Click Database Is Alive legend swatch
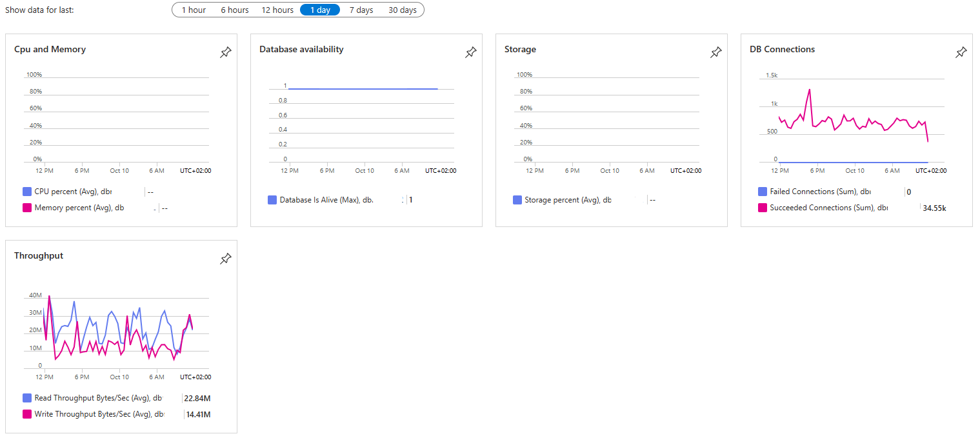Viewport: 980px width, 436px height. click(x=272, y=200)
